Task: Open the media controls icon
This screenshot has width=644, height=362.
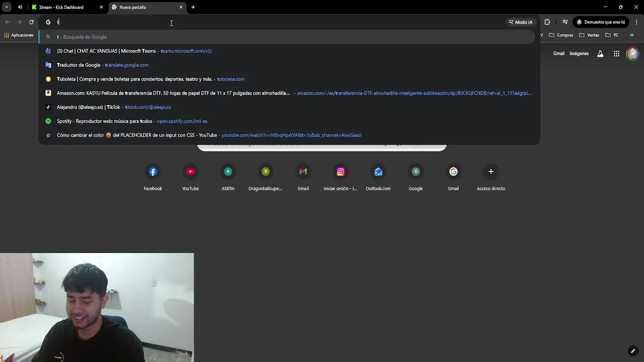Action: (565, 22)
